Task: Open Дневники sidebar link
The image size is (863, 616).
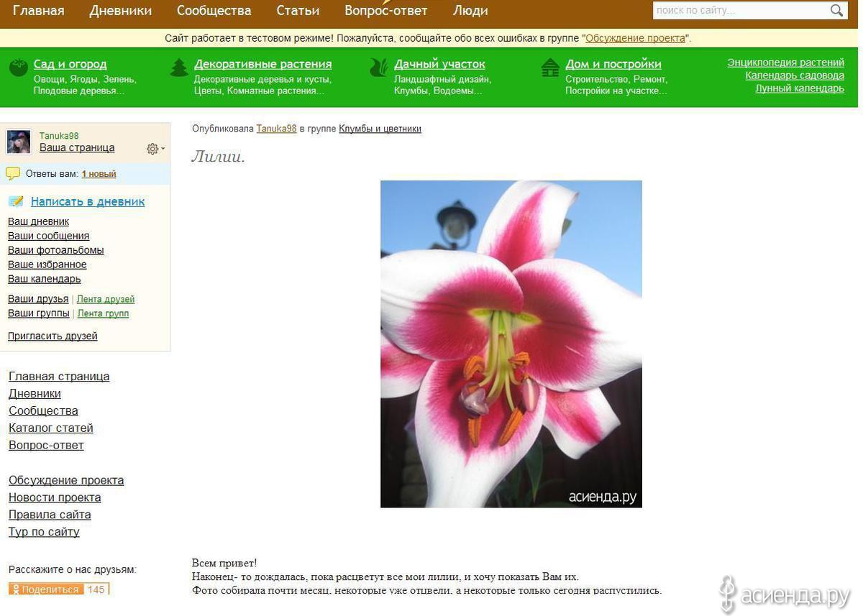Action: 35,394
